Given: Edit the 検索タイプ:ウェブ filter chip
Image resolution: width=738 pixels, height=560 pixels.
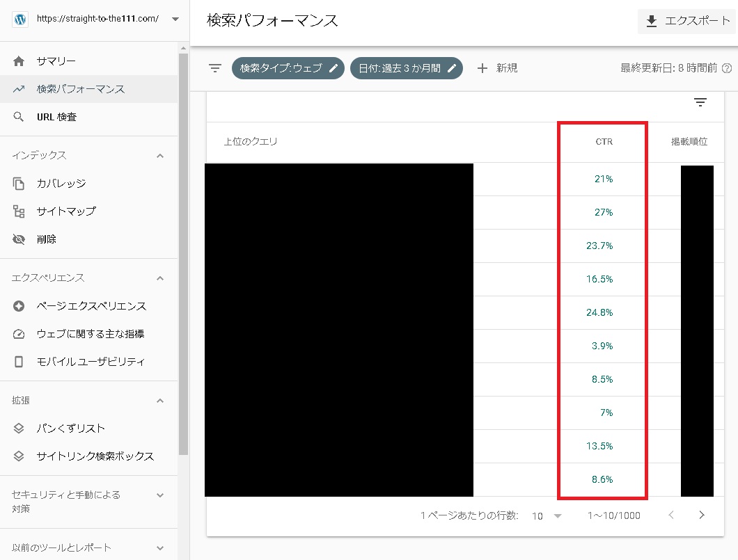Looking at the screenshot, I should click(288, 68).
